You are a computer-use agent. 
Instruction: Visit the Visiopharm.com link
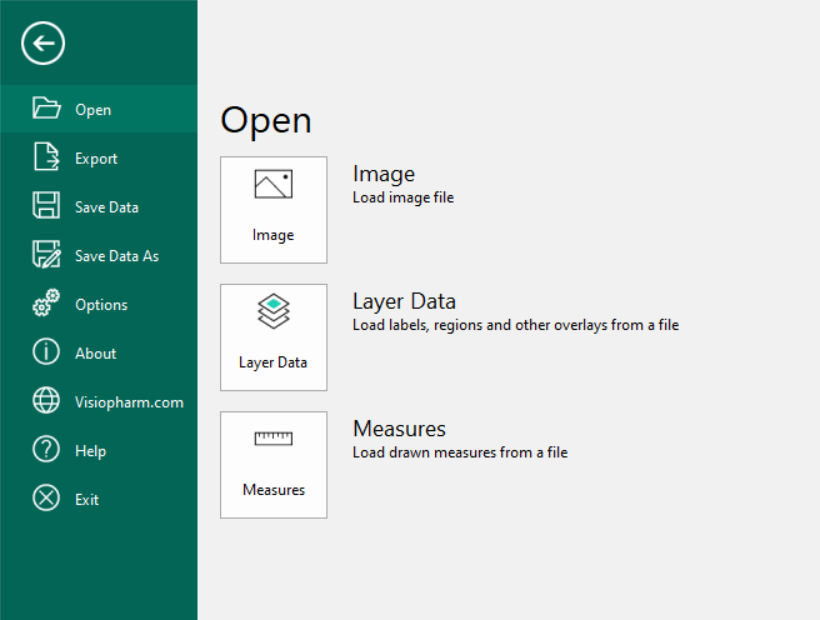pos(99,401)
